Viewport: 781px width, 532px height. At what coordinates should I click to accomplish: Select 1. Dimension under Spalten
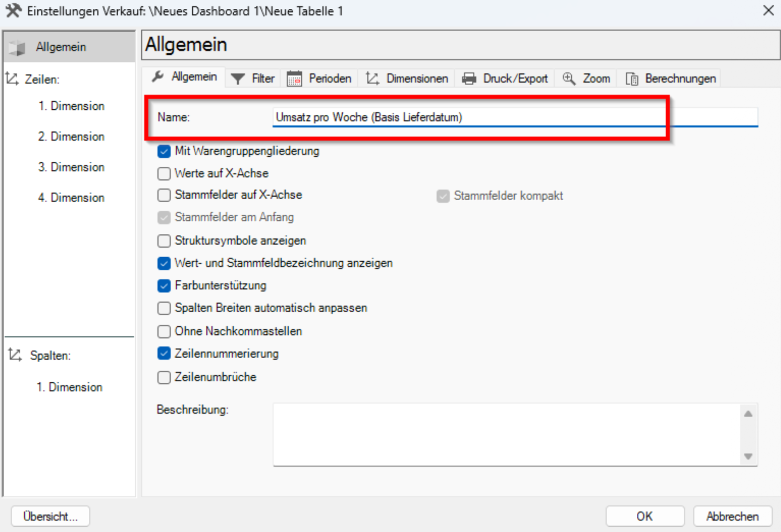(x=69, y=387)
